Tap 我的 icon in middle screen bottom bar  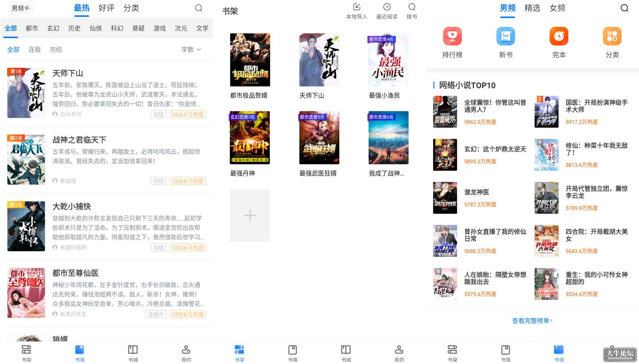coord(399,349)
